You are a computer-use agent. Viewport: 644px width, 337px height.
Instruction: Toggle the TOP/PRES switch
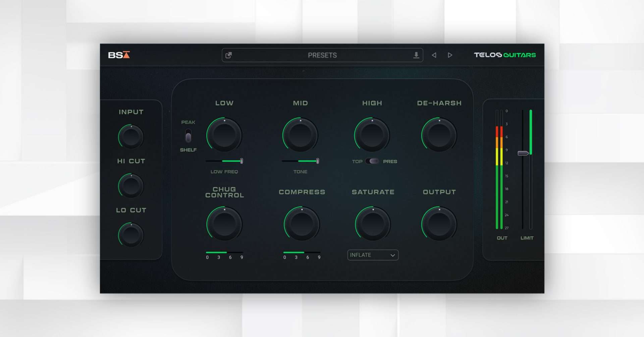[372, 161]
